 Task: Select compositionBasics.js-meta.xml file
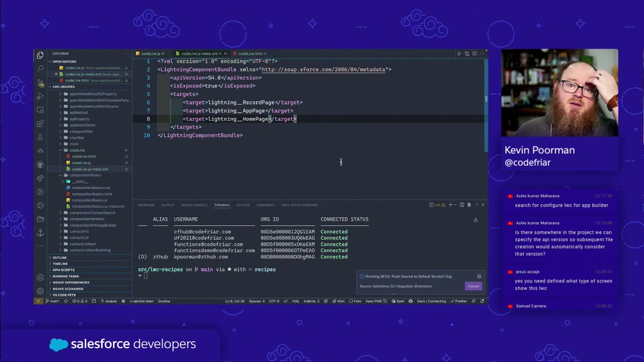tap(98, 206)
